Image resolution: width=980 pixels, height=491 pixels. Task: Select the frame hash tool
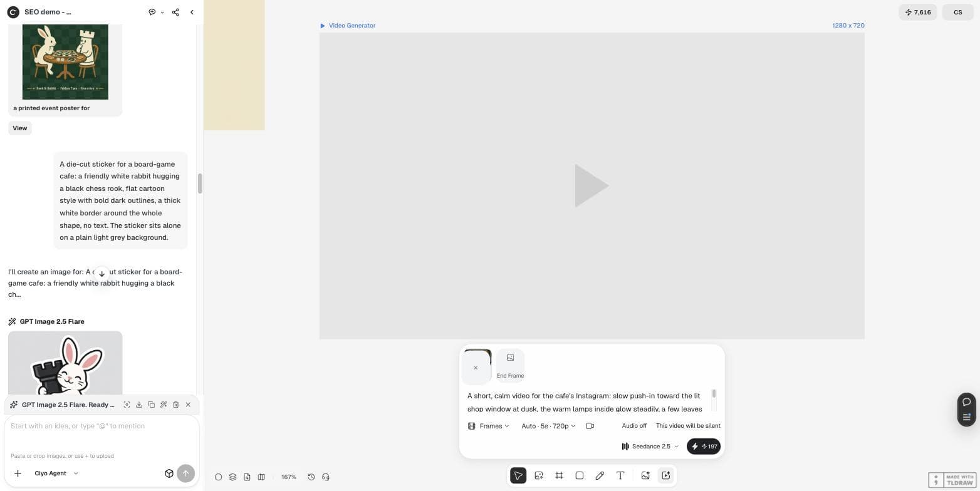[559, 475]
